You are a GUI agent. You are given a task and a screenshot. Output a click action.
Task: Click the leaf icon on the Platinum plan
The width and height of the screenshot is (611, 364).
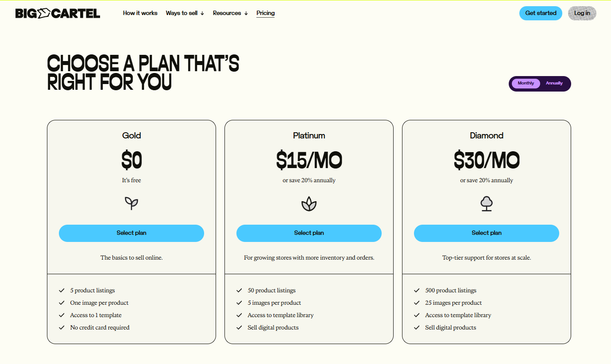309,203
